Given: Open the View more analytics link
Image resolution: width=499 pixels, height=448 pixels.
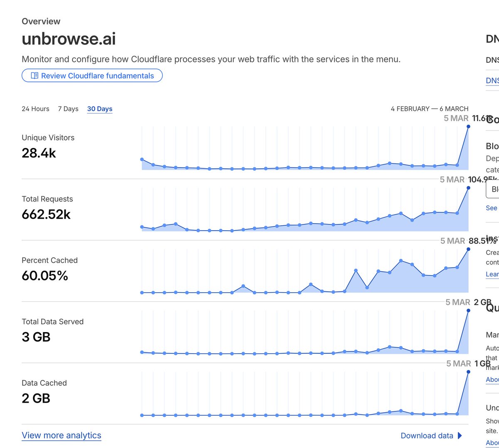Looking at the screenshot, I should pyautogui.click(x=62, y=436).
